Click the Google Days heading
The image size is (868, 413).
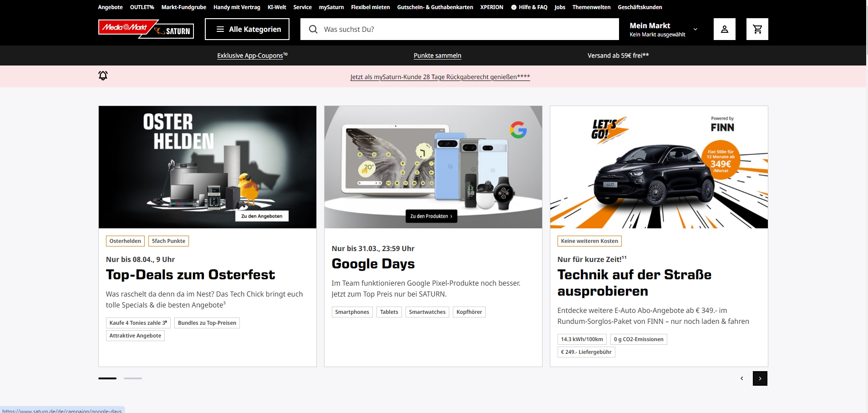pyautogui.click(x=373, y=264)
